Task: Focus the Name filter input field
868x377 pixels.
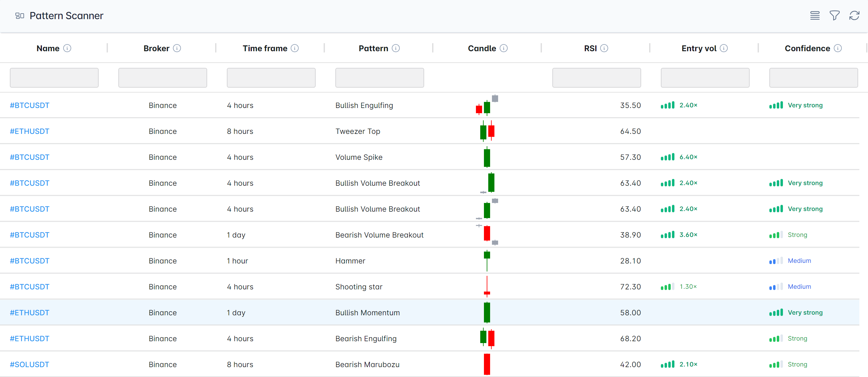Action: pyautogui.click(x=54, y=77)
